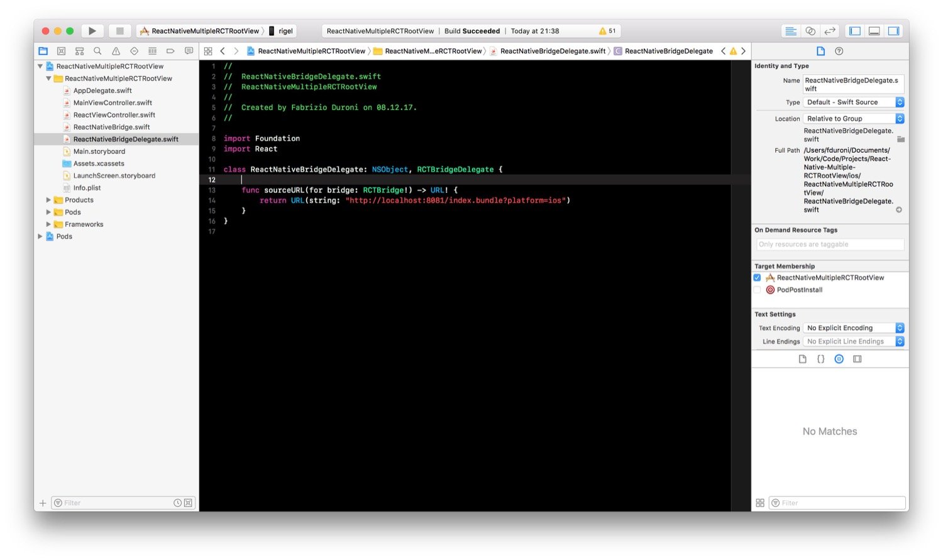This screenshot has width=943, height=560.
Task: Open the ReactNativeMultipleRCTRootView scheme selector
Action: (200, 31)
